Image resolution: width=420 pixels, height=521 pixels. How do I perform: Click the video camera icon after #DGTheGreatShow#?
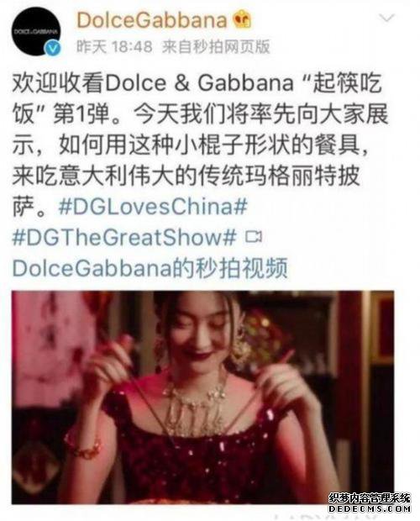click(254, 237)
